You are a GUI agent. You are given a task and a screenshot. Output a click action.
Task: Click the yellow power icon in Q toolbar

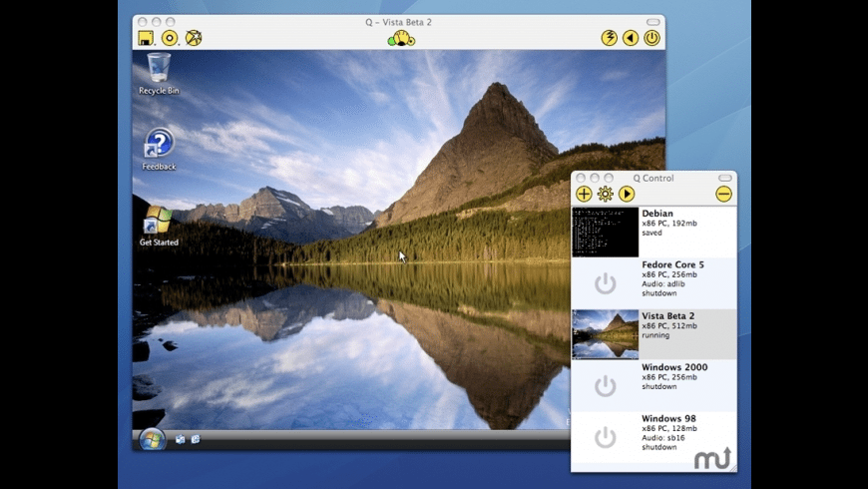(x=652, y=38)
